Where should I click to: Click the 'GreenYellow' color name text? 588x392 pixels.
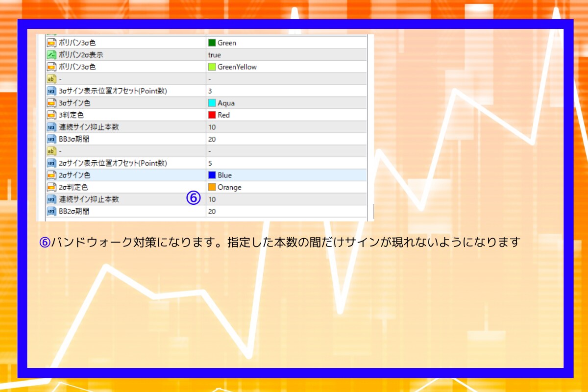coord(237,67)
